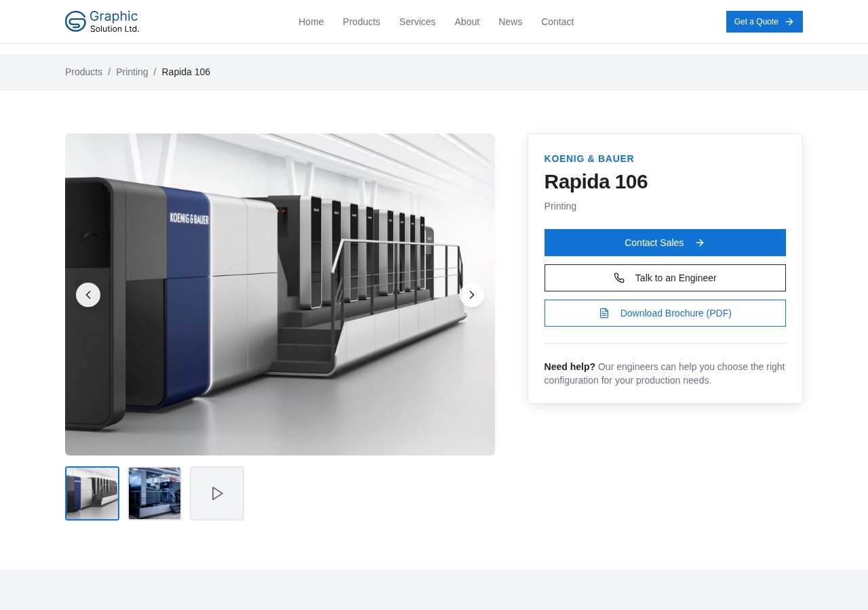Go to Products in the breadcrumb
This screenshot has width=868, height=610.
tap(83, 72)
